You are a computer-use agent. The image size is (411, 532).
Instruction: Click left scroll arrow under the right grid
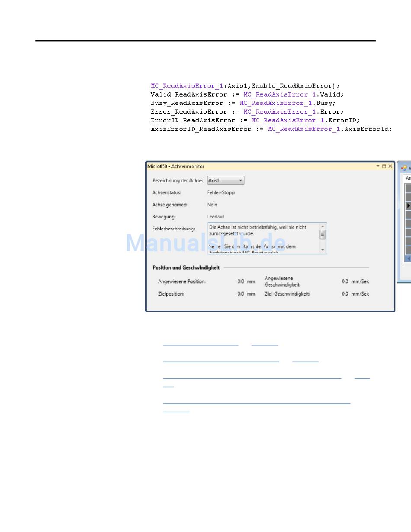[x=408, y=258]
